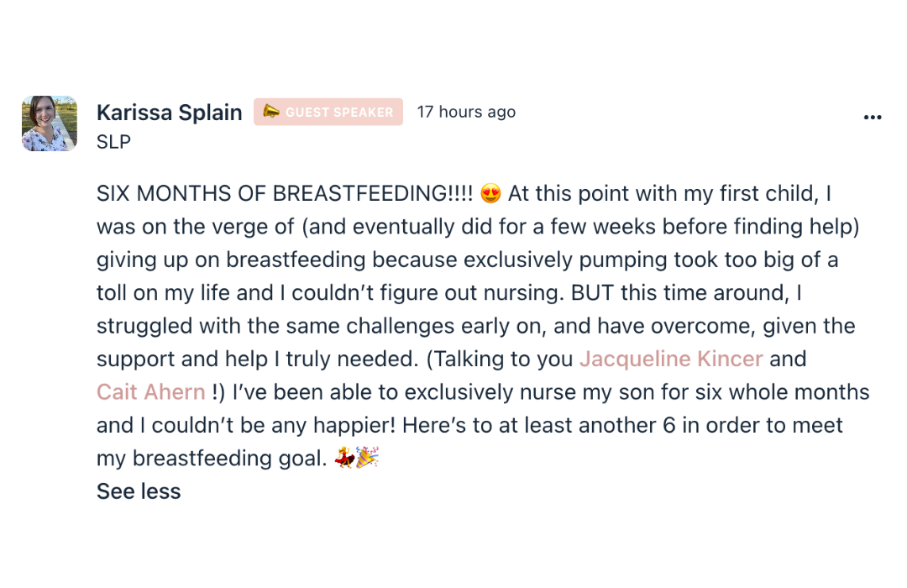
Task: Click the SLP headline under the name
Action: 114,142
